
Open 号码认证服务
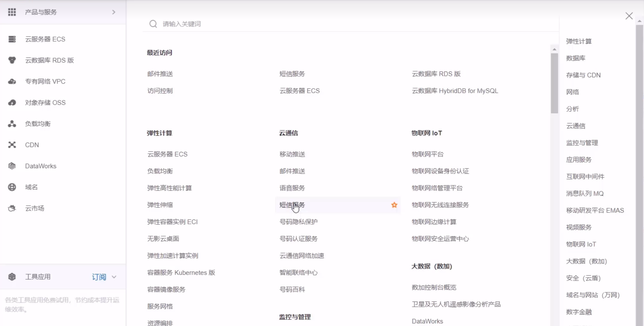pos(299,238)
